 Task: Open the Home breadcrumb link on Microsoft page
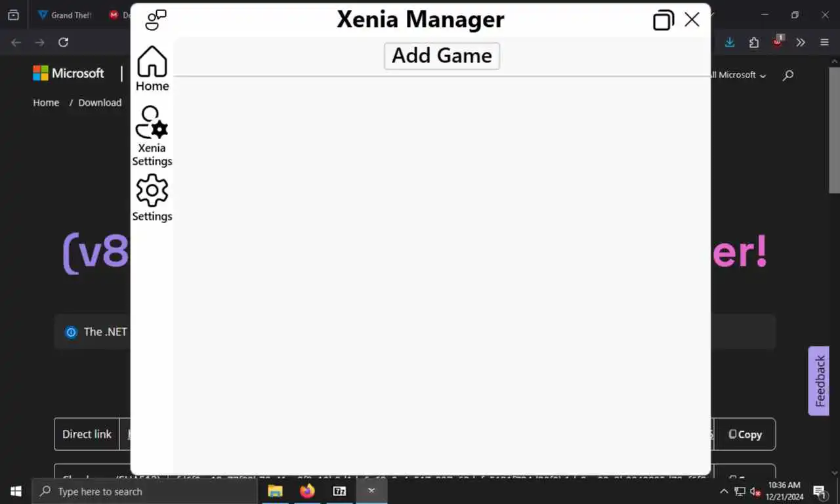46,102
